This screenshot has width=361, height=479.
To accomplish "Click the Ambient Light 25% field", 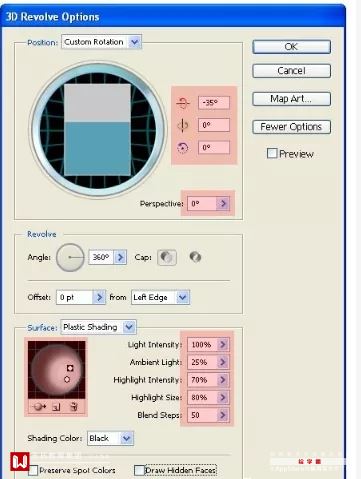I will click(202, 362).
